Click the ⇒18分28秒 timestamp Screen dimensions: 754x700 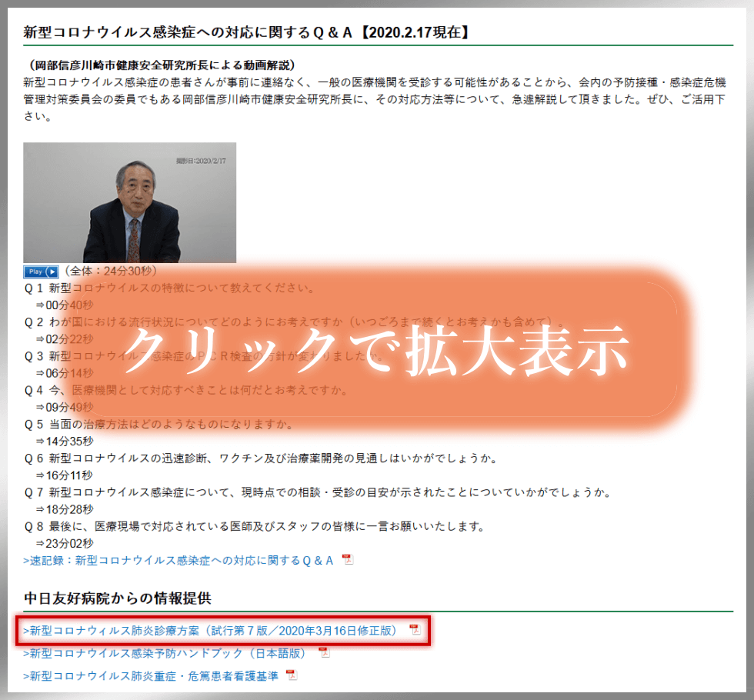tap(65, 509)
